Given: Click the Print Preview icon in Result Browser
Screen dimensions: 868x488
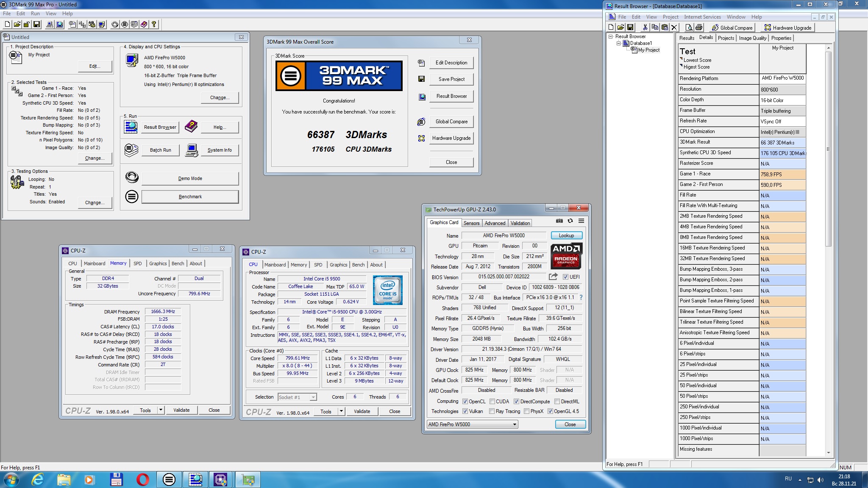Looking at the screenshot, I should click(689, 28).
